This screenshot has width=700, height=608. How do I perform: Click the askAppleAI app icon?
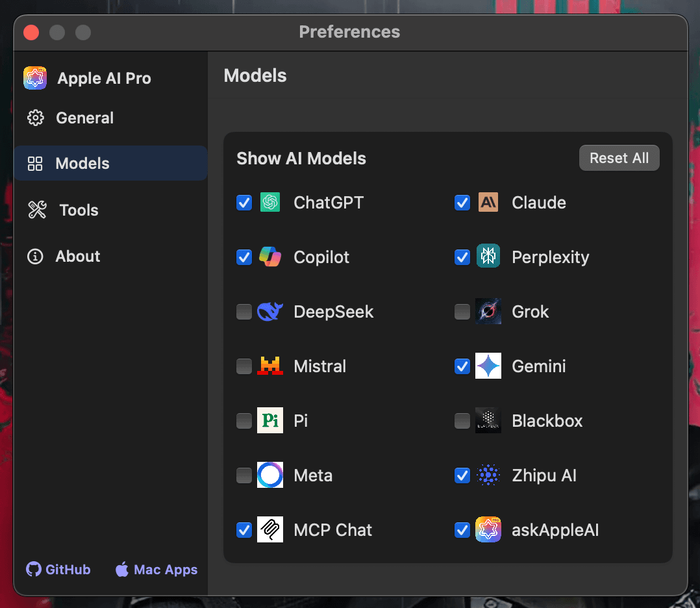click(488, 529)
